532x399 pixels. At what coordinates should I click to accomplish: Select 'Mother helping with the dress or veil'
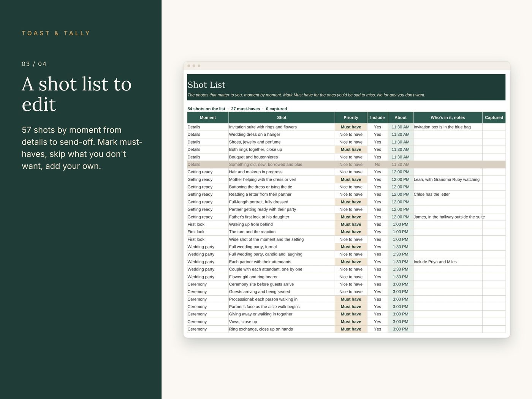(282, 179)
